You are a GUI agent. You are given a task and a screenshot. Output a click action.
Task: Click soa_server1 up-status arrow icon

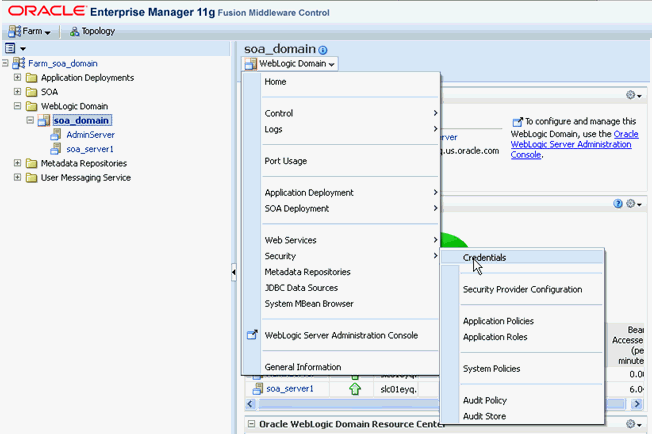(x=355, y=389)
